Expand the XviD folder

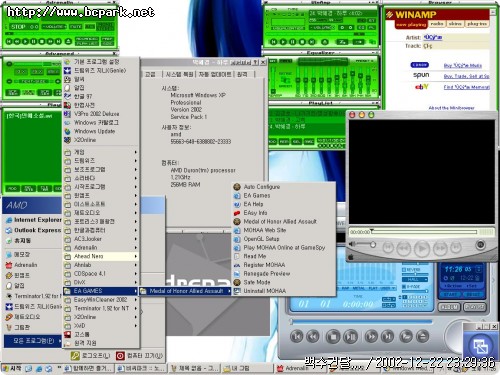click(x=101, y=326)
